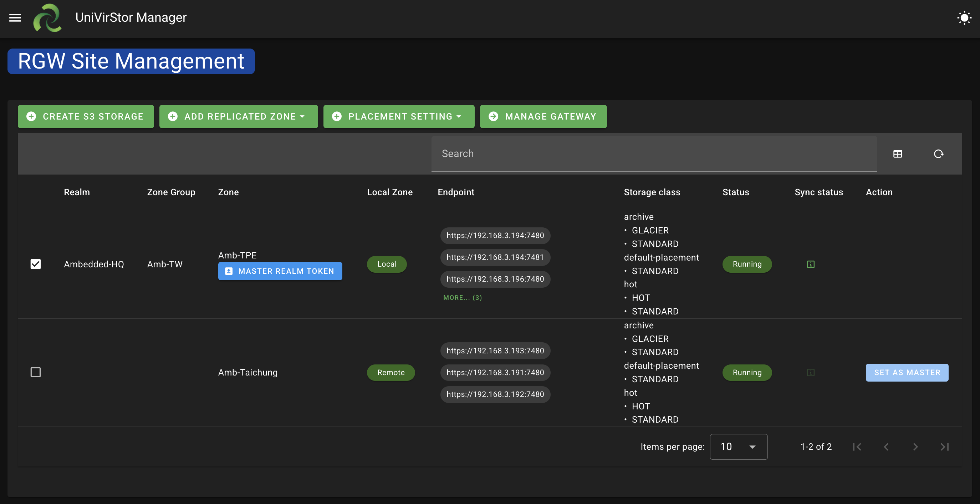Change the Items per page selector
This screenshot has height=504, width=980.
point(739,447)
